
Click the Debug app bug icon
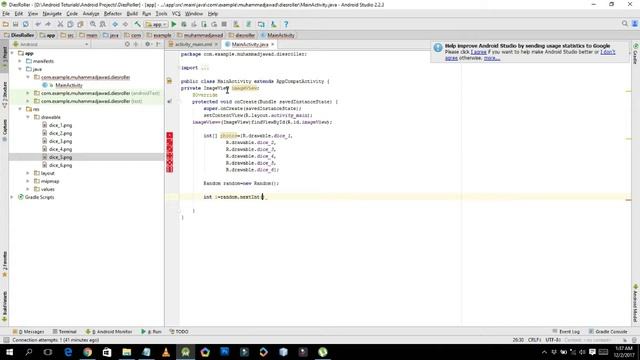point(184,24)
